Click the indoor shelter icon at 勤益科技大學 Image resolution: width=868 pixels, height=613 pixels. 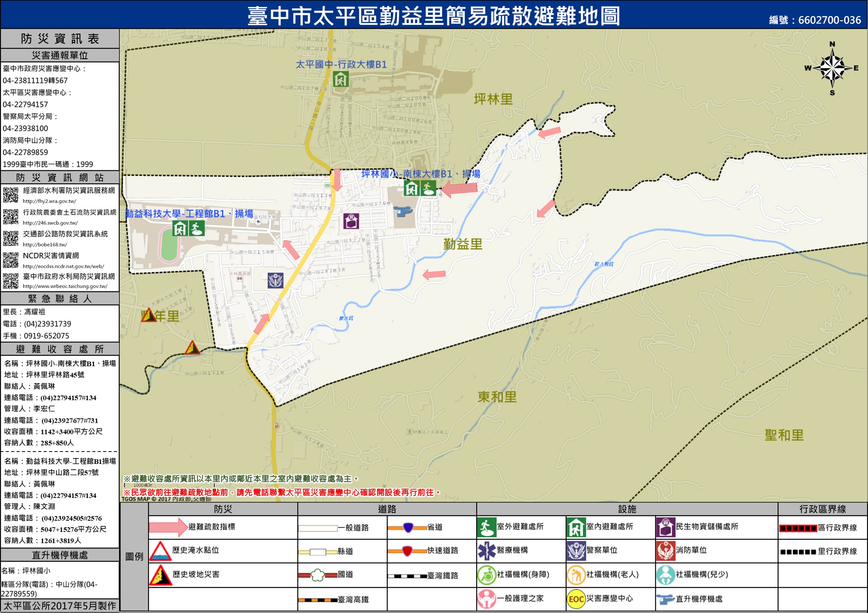click(180, 228)
